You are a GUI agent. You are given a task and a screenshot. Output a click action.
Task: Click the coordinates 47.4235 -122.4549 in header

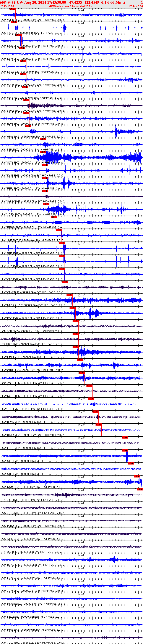point(84,2)
